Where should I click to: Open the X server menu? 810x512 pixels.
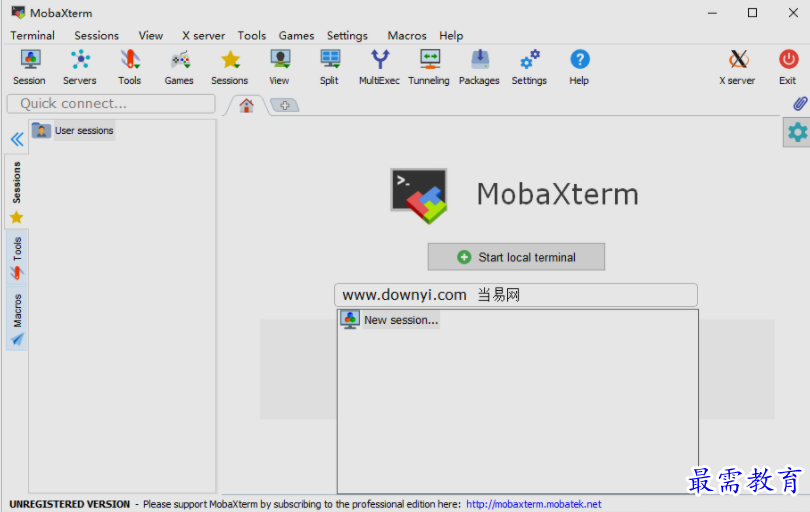click(x=203, y=36)
